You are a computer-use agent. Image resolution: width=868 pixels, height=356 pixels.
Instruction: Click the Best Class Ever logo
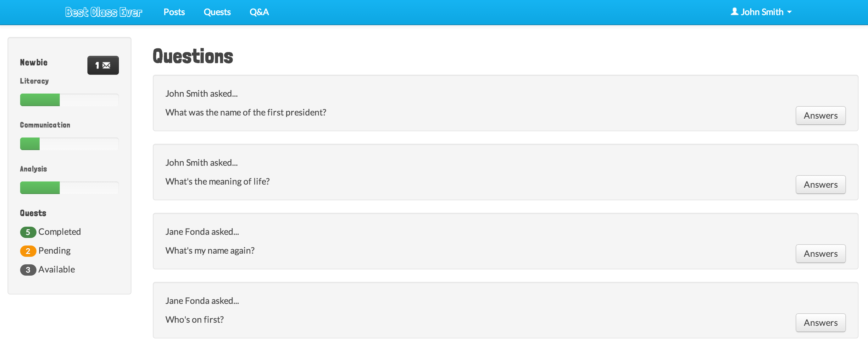pos(103,12)
